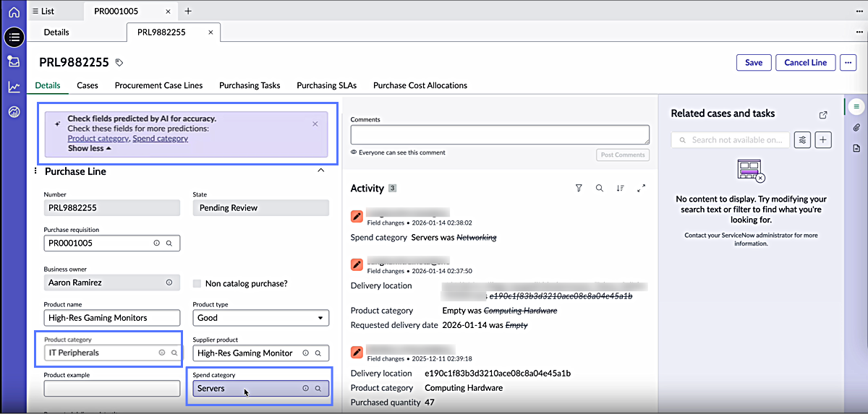Expand Activity stream to full view
868x414 pixels.
click(x=641, y=188)
